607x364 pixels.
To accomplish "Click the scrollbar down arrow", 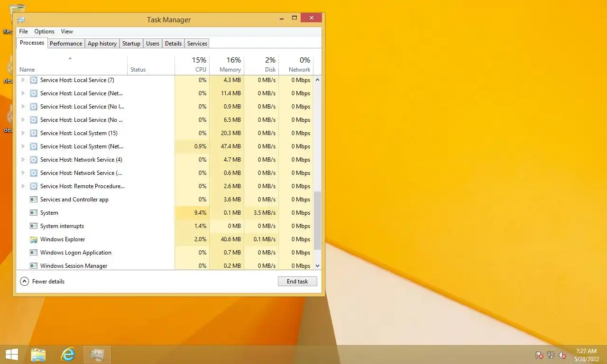I will [x=317, y=266].
